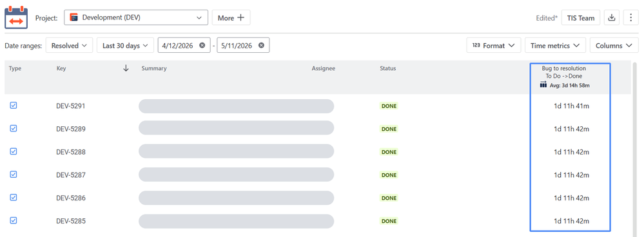Click the Status column header
Viewport: 644px width, 237px height.
pyautogui.click(x=388, y=68)
